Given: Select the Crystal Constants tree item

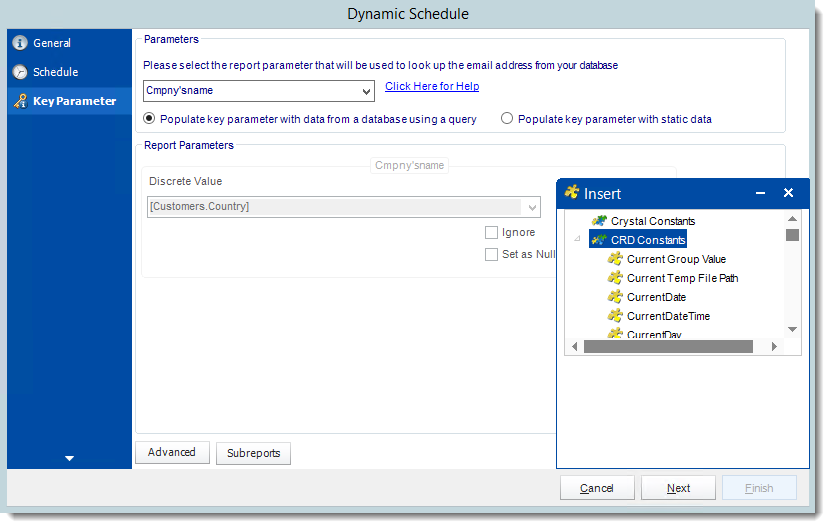Looking at the screenshot, I should [653, 221].
